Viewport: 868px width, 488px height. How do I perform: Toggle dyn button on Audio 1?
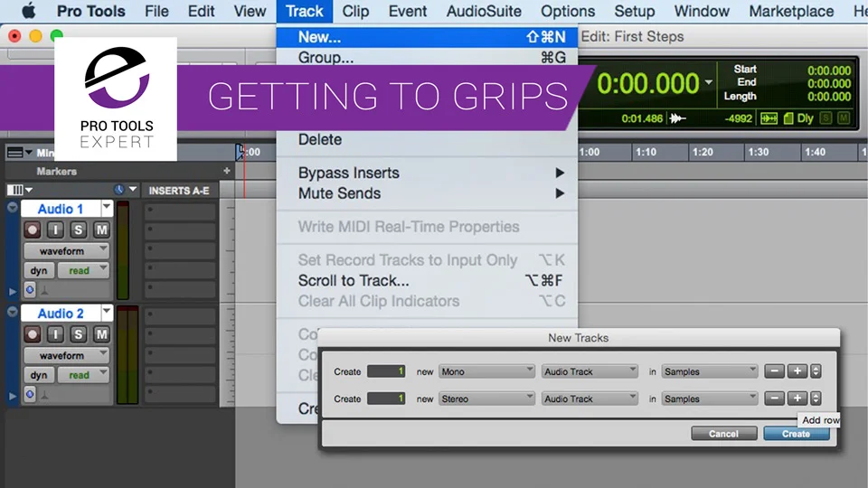(39, 270)
